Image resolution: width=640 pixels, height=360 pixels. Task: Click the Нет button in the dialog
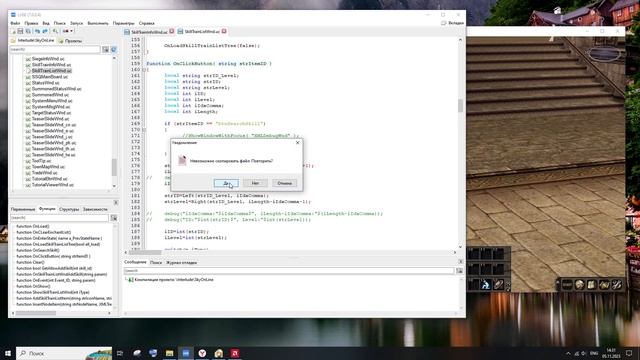(x=255, y=183)
